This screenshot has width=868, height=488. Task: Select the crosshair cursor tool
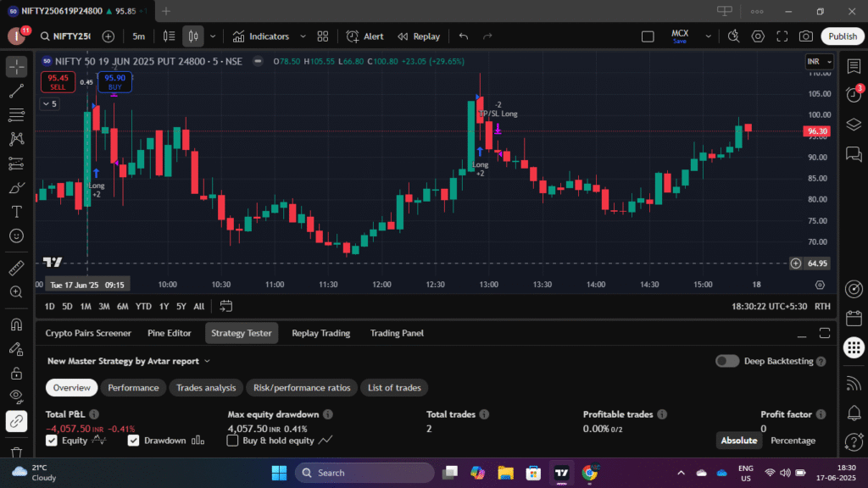[x=17, y=67]
